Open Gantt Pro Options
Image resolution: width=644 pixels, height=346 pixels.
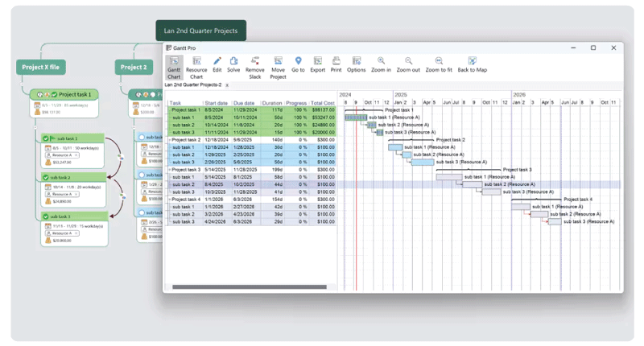(x=356, y=65)
